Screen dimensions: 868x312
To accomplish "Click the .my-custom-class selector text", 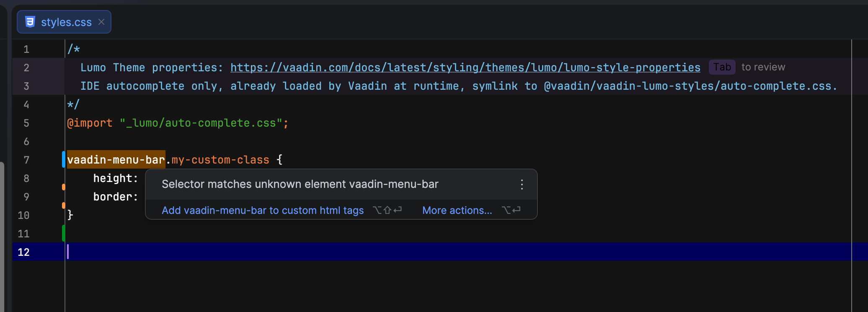I will point(220,160).
